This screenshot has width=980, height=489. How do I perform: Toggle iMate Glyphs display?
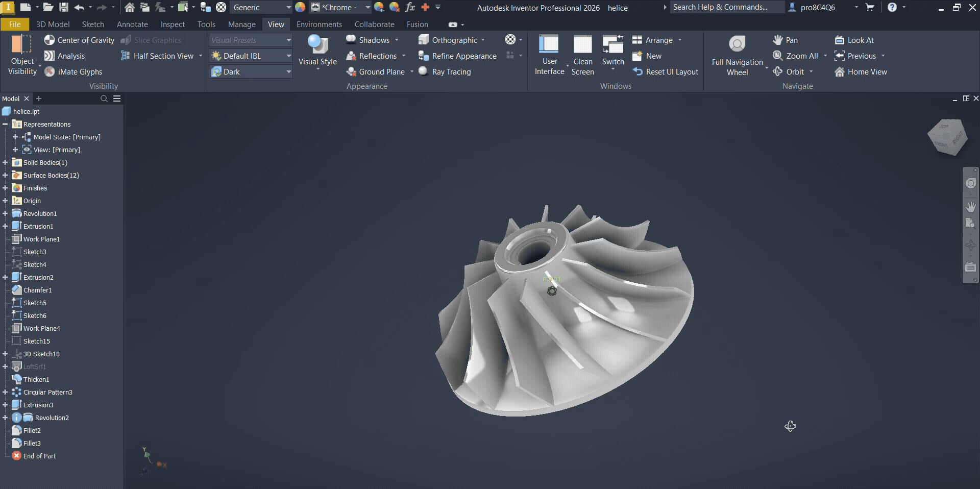(73, 71)
